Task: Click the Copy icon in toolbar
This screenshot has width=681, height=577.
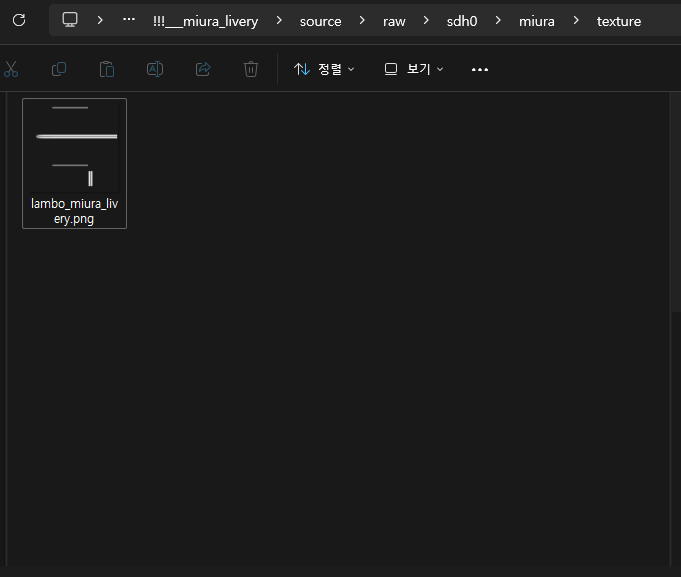Action: coord(59,69)
